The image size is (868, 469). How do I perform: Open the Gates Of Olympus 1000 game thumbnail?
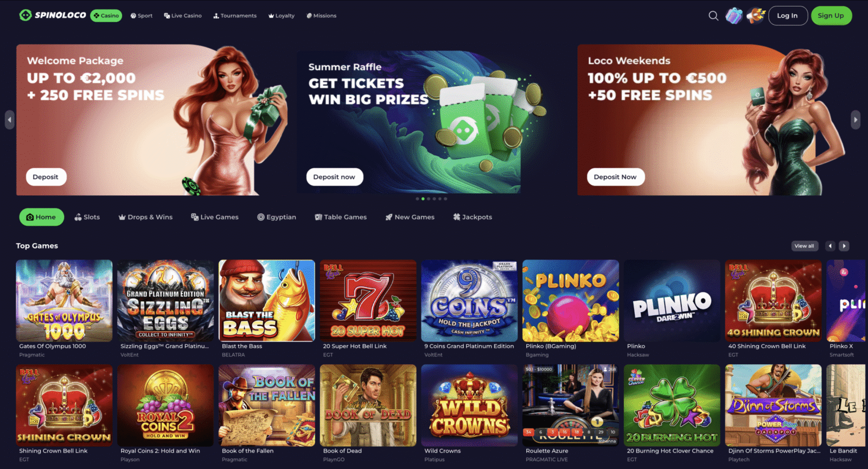tap(64, 300)
